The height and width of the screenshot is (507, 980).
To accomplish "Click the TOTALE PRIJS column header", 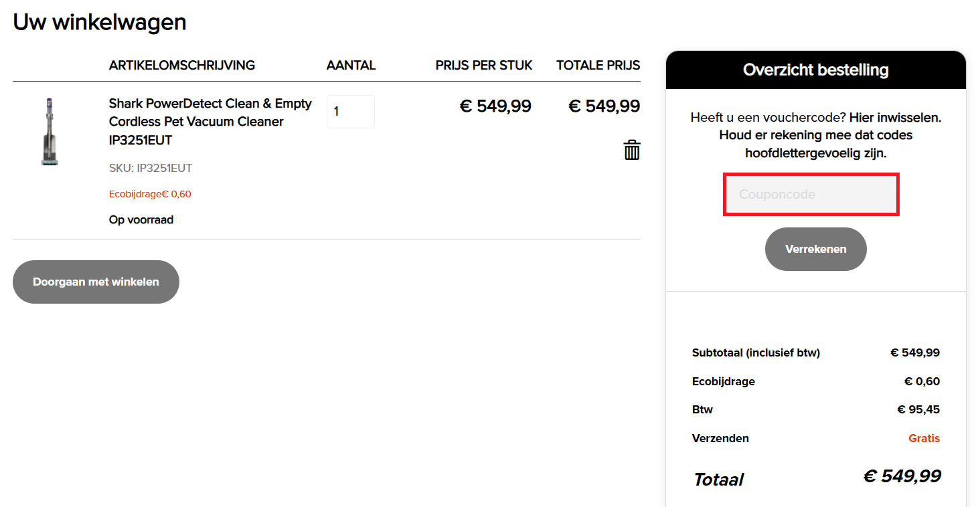I will (x=598, y=66).
